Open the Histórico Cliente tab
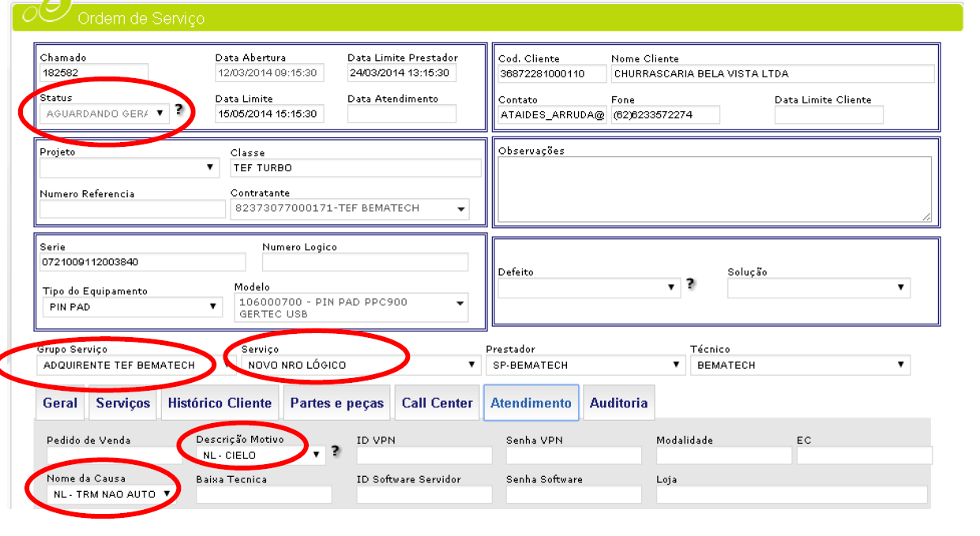The height and width of the screenshot is (536, 980). pyautogui.click(x=220, y=403)
